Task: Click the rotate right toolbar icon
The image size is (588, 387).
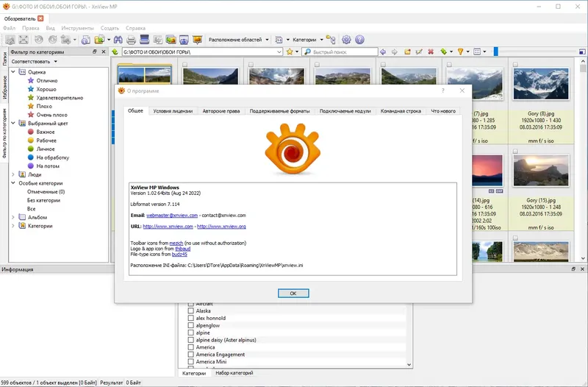Action: 53,40
